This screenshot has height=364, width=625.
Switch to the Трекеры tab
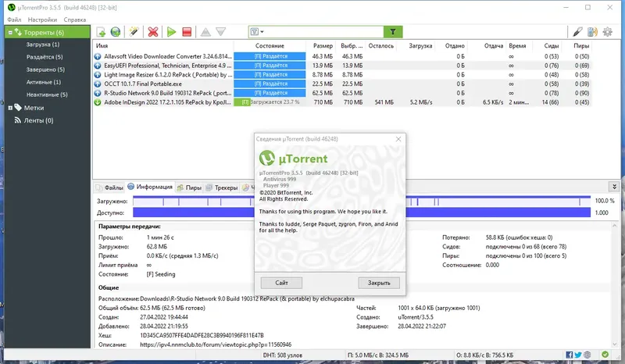coord(222,187)
